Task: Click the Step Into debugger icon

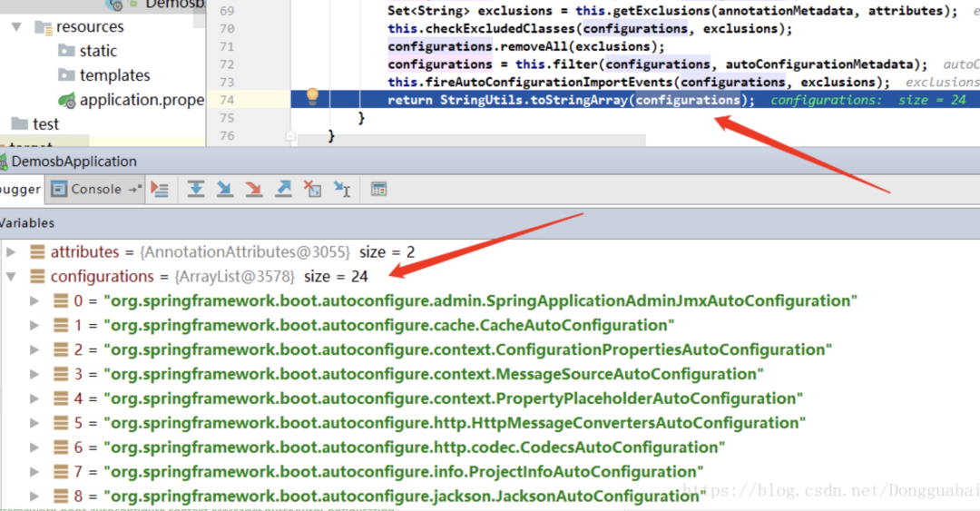Action: 224,189
